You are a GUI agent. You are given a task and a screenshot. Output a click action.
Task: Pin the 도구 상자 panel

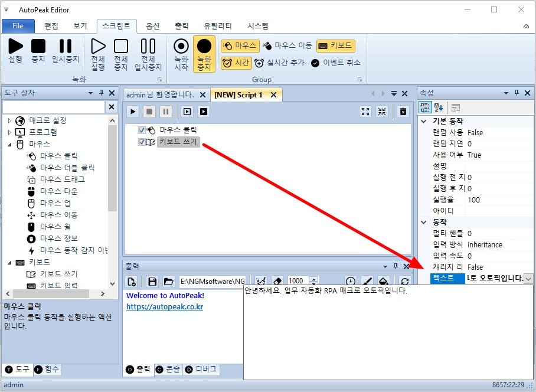coord(101,93)
